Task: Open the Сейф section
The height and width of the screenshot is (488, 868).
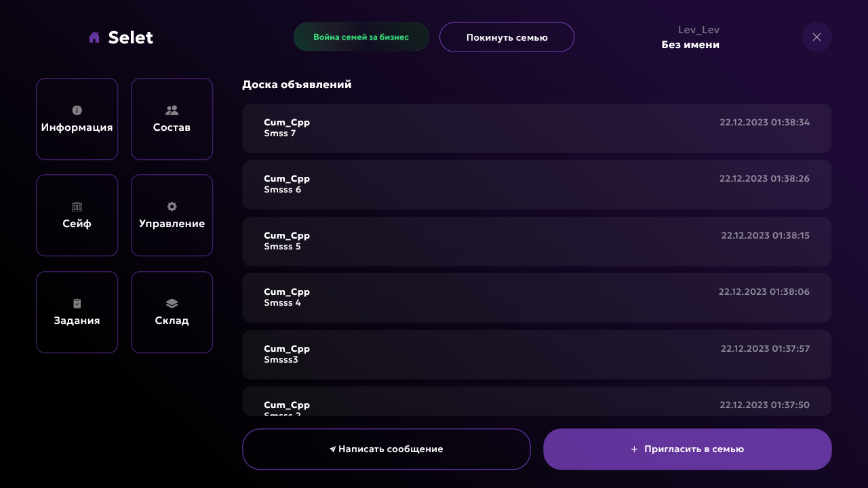Action: [77, 216]
